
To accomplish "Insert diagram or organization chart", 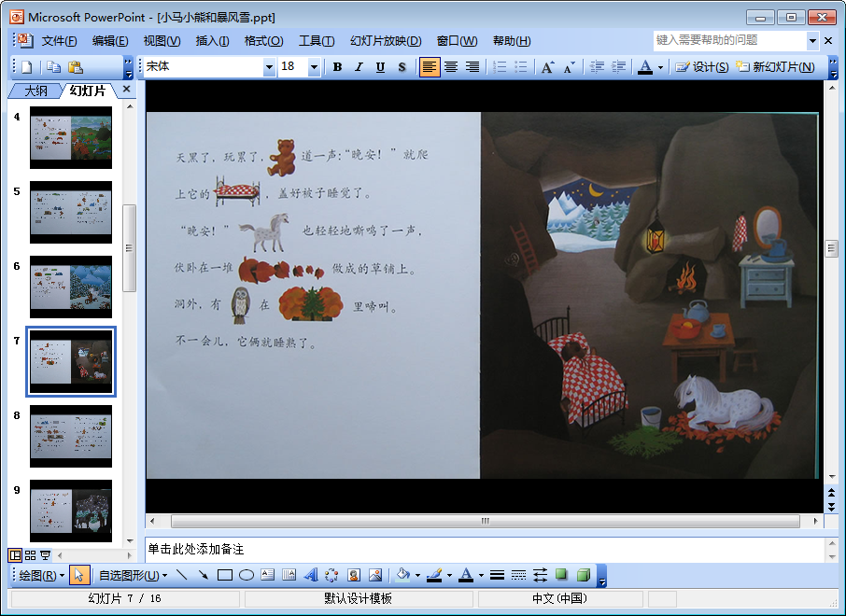I will point(331,575).
